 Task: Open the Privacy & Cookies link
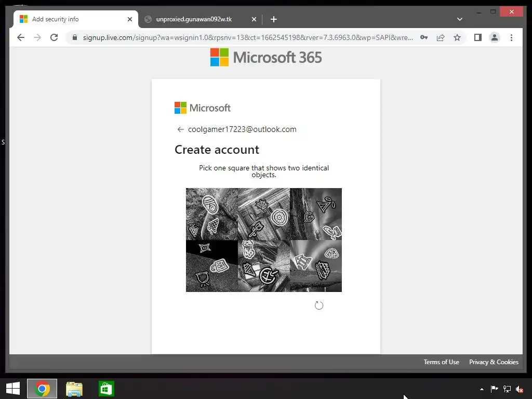(x=494, y=362)
